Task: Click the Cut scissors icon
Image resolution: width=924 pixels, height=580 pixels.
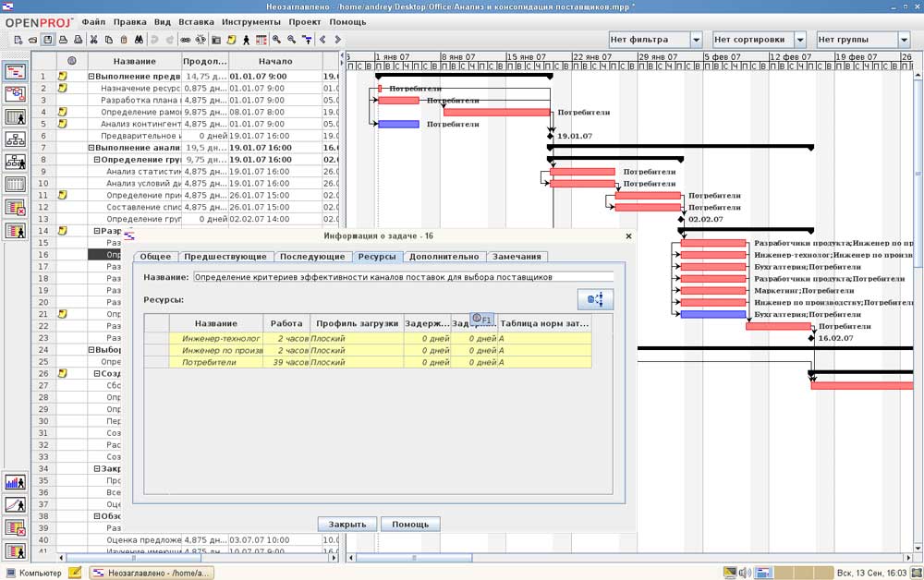Action: (x=93, y=40)
